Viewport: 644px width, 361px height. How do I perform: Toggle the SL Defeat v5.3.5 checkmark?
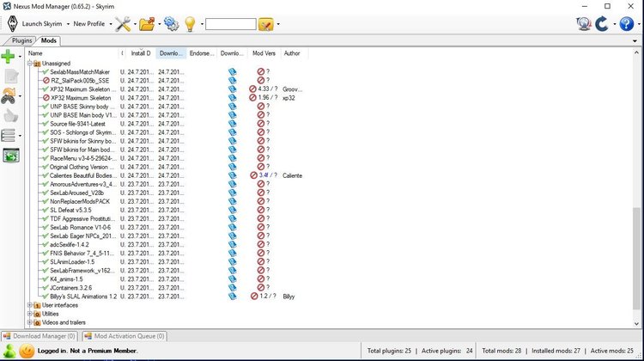pos(46,210)
